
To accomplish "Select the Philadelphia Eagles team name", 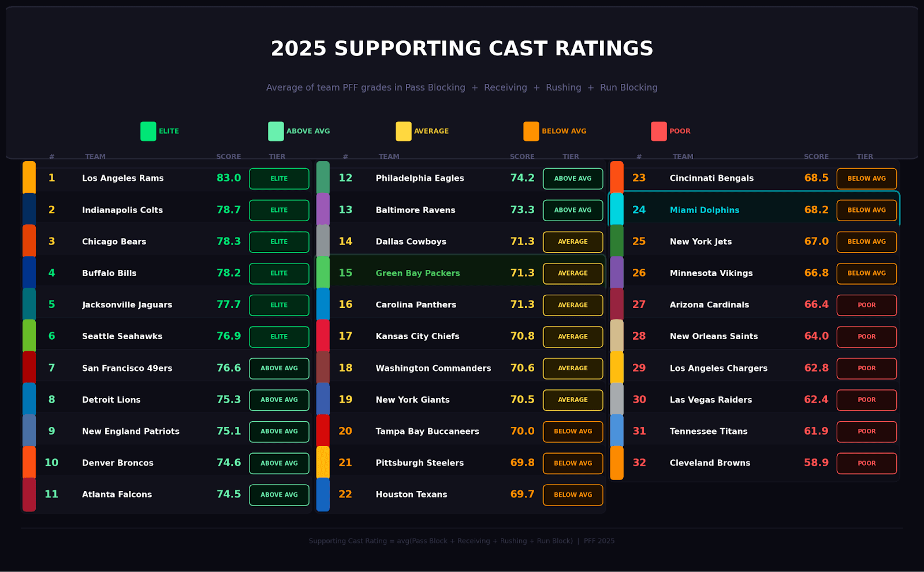I will tap(420, 179).
